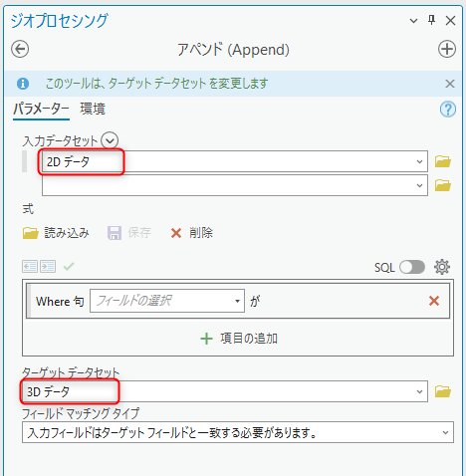Go back with the circular arrow button

pyautogui.click(x=20, y=49)
